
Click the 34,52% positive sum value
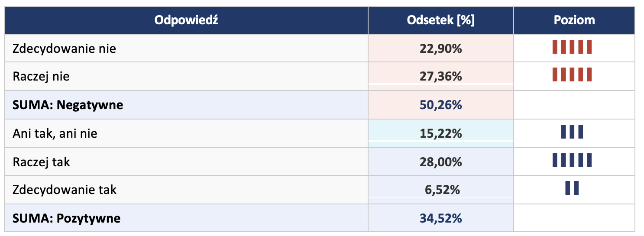(440, 218)
